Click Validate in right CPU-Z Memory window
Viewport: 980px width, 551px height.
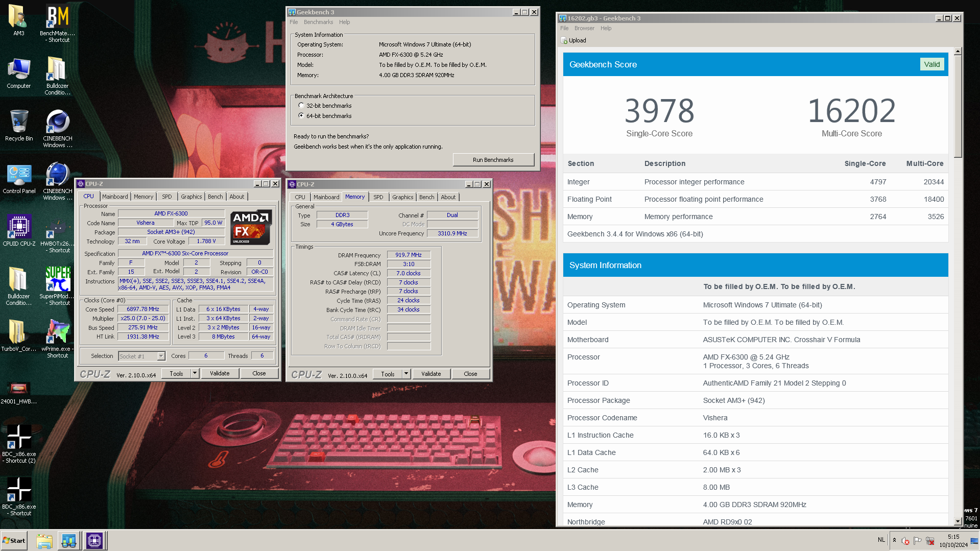431,374
